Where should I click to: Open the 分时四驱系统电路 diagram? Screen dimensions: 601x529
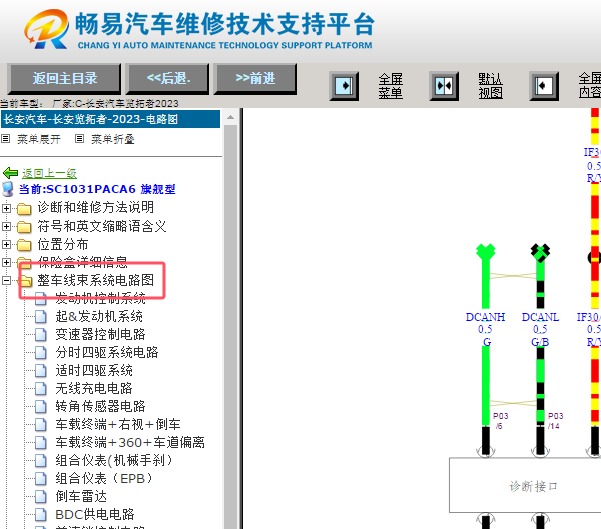107,352
